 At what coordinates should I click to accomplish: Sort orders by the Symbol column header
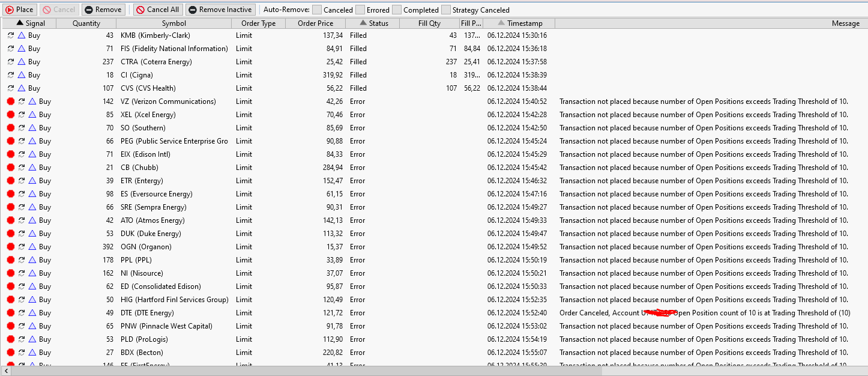click(x=174, y=23)
